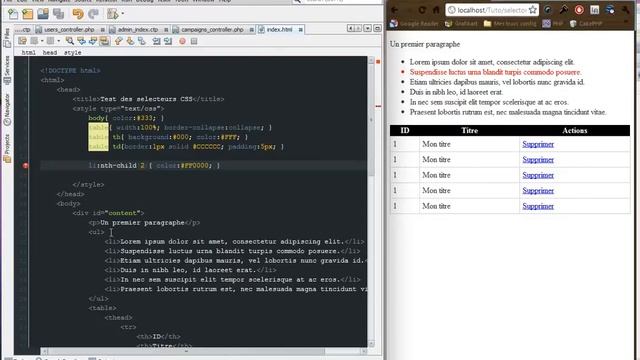Select the index.html editor tab
640x360 pixels.
click(x=279, y=30)
